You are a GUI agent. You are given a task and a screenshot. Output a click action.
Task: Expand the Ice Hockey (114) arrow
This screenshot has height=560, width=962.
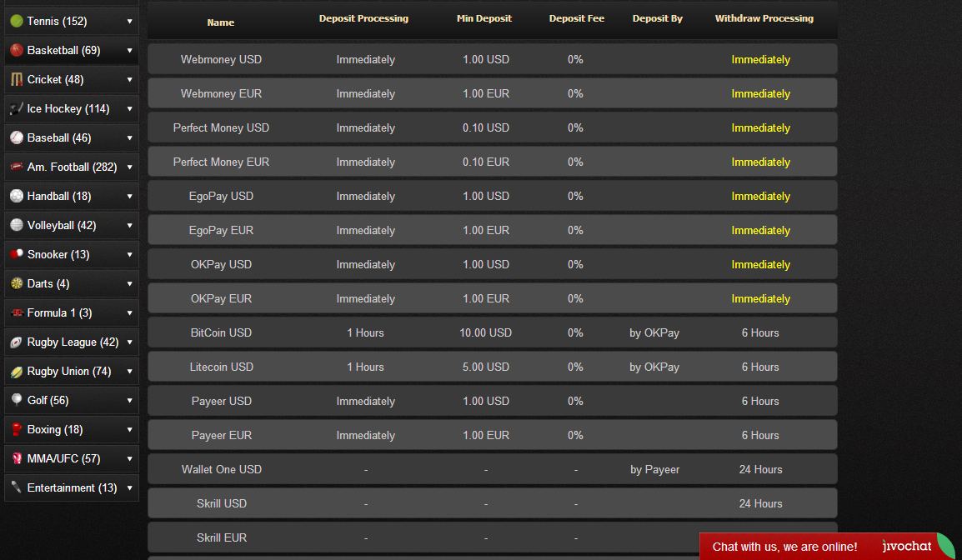pyautogui.click(x=129, y=108)
